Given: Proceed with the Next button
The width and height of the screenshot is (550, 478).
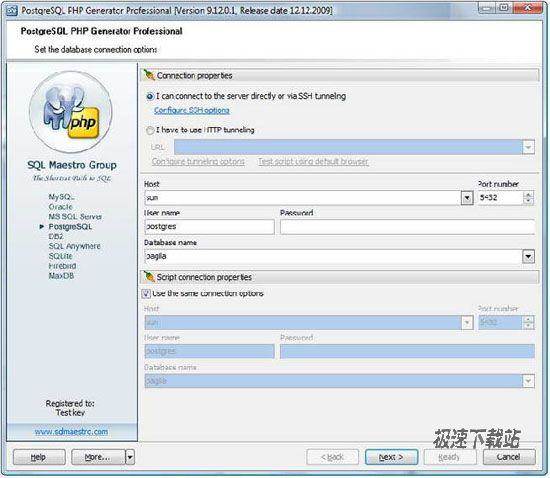Looking at the screenshot, I should [x=391, y=457].
